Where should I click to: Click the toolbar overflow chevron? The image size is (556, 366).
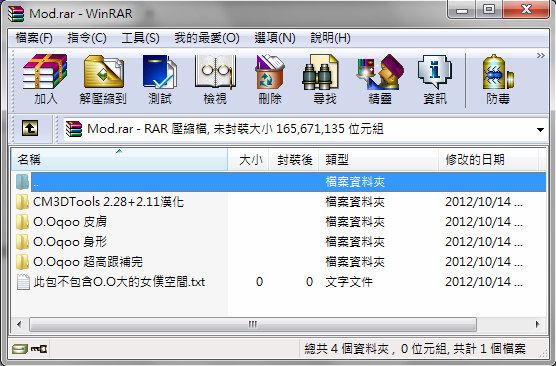click(540, 56)
